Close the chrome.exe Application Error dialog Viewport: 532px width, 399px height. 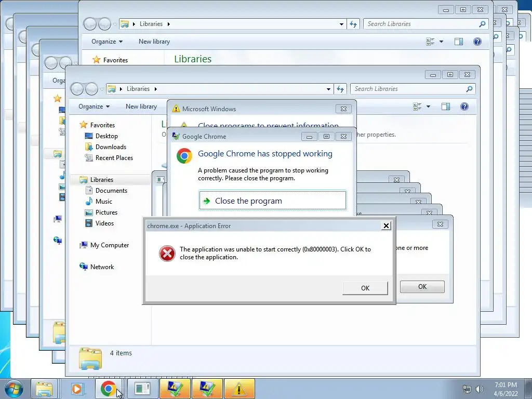point(386,225)
